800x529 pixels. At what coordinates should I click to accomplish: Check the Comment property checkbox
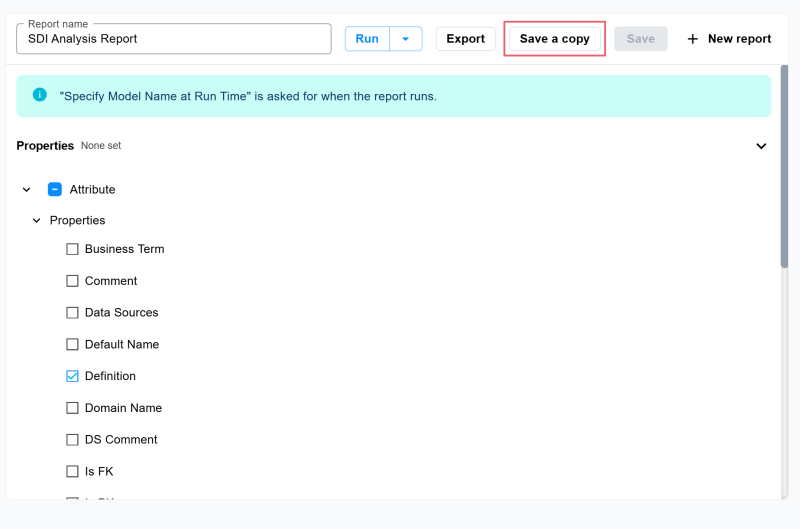point(72,281)
